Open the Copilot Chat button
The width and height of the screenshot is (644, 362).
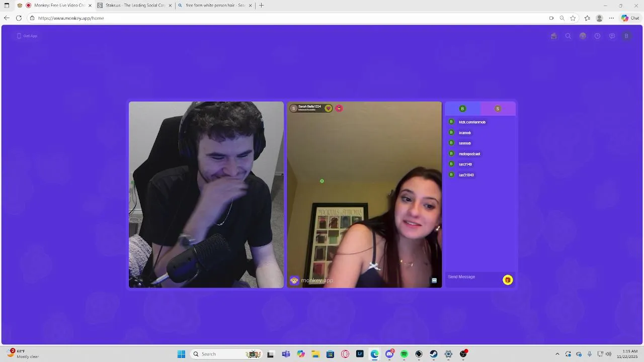click(630, 18)
